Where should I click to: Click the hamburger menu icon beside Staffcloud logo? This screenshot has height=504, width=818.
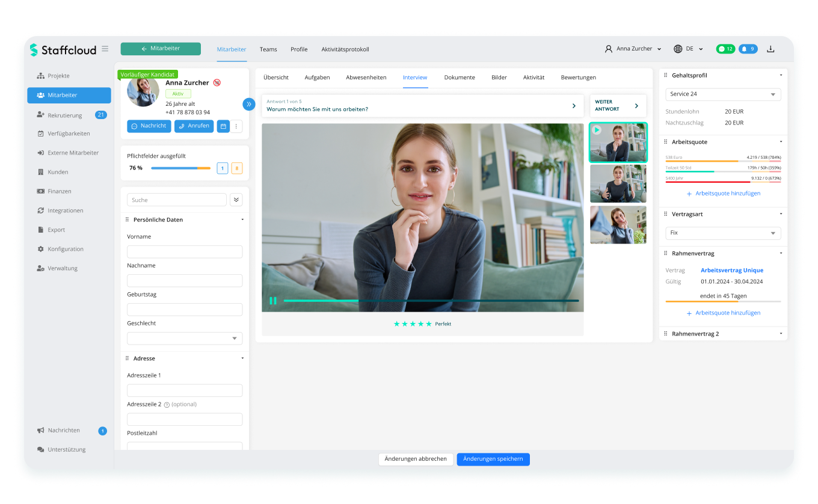pyautogui.click(x=105, y=49)
